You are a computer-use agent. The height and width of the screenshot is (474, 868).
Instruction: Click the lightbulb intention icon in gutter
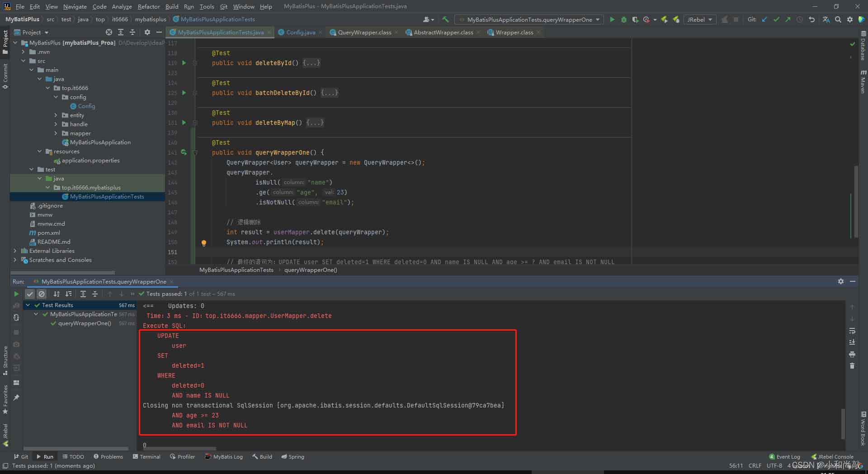point(203,243)
